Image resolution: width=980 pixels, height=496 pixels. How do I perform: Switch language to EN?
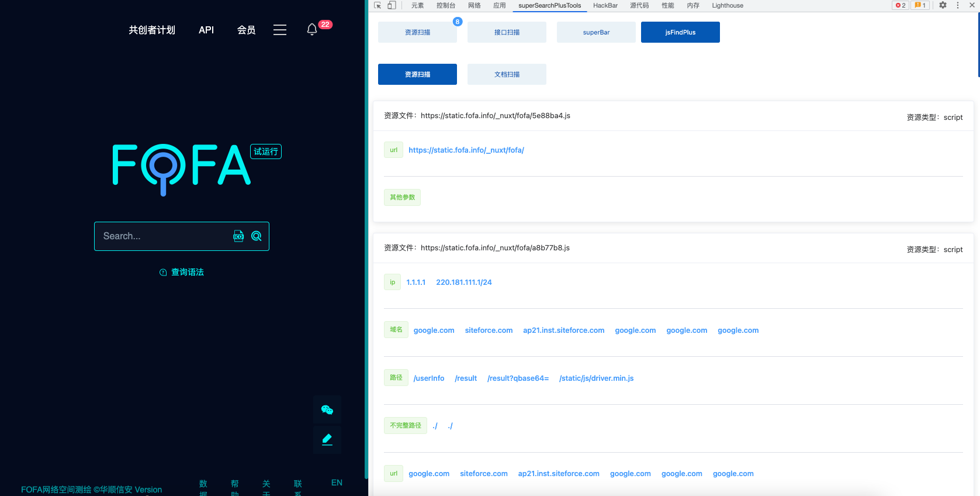point(337,483)
